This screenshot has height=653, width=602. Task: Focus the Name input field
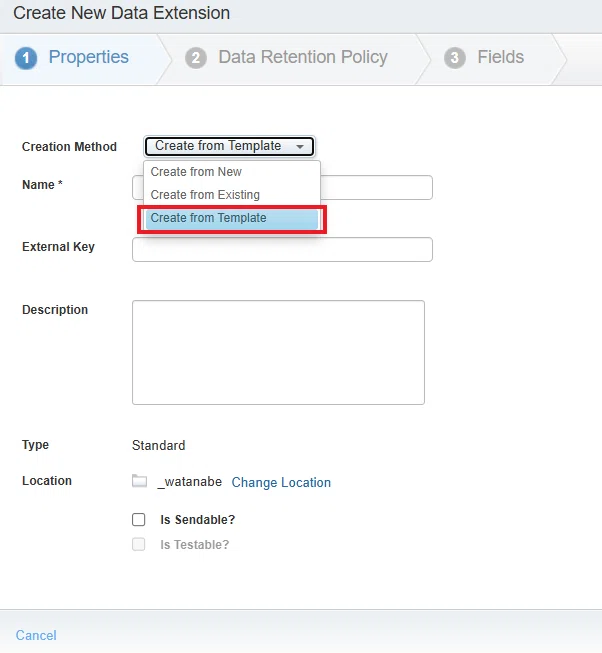(282, 187)
